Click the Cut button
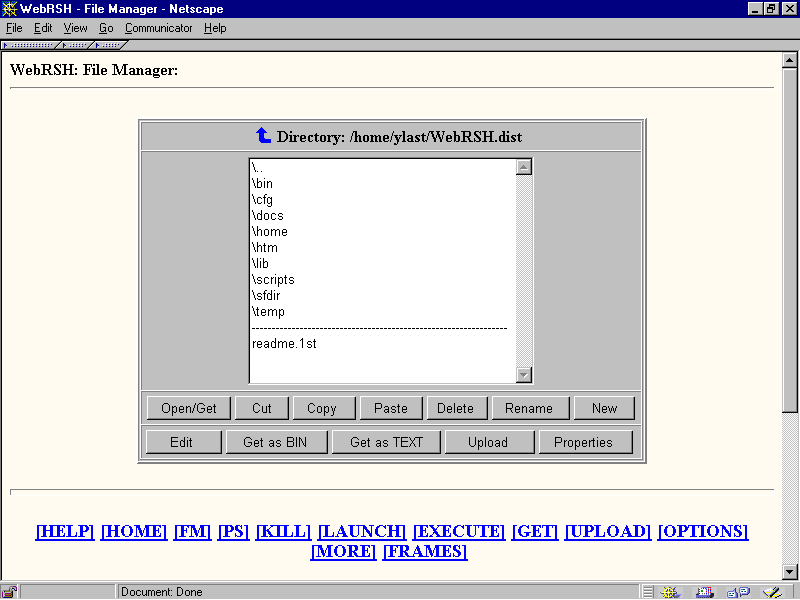This screenshot has height=600, width=800. click(x=262, y=408)
